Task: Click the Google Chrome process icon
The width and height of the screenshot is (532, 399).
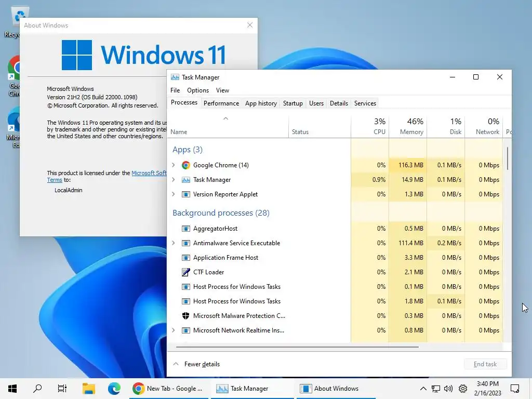Action: pos(185,165)
